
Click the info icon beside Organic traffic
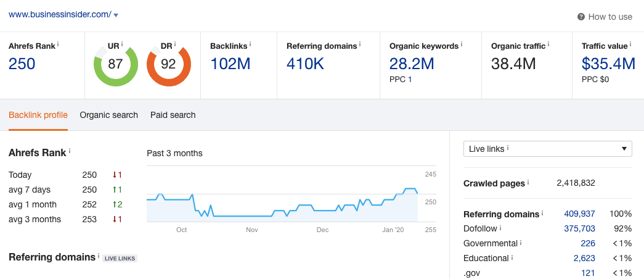tap(548, 44)
